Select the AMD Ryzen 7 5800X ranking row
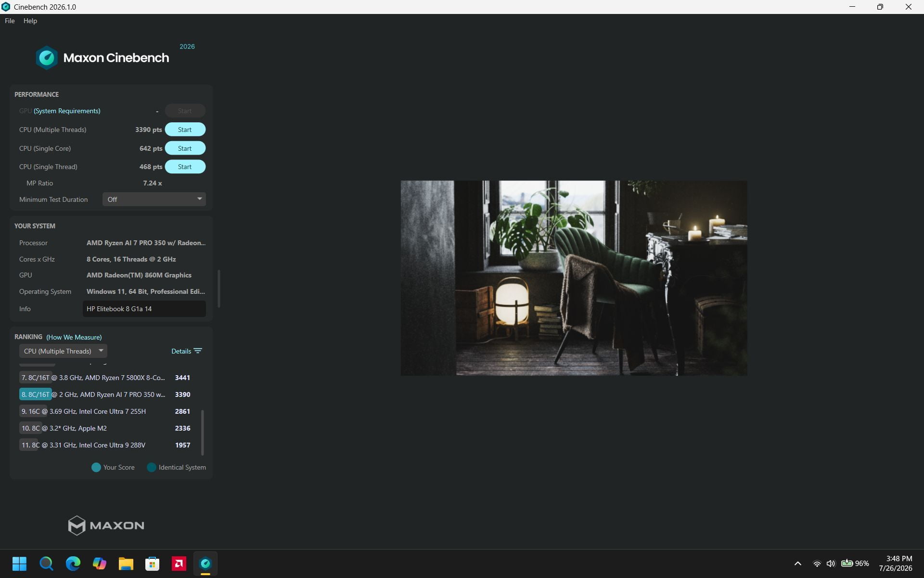 pyautogui.click(x=106, y=378)
